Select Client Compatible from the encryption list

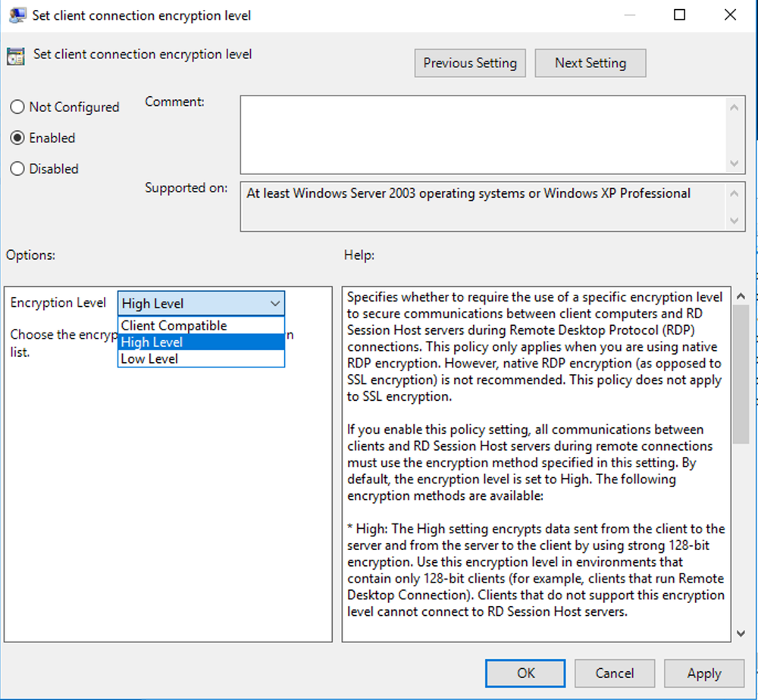point(174,325)
